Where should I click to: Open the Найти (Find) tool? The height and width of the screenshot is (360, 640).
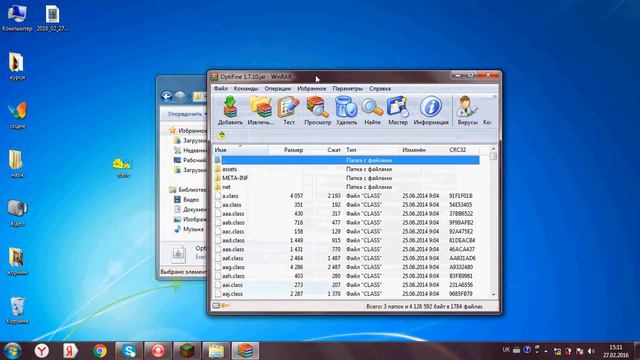pyautogui.click(x=372, y=111)
